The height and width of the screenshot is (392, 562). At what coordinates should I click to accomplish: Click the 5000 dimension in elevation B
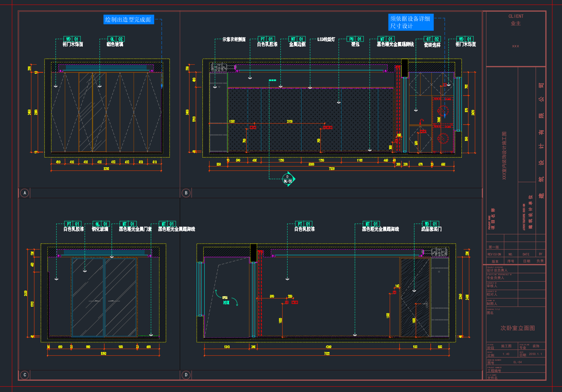[x=311, y=164]
